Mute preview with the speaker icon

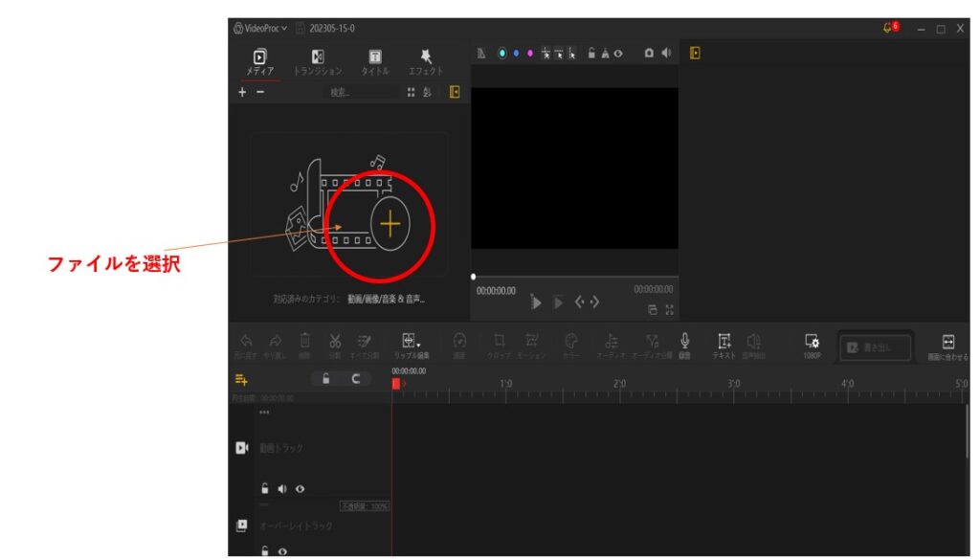point(666,54)
